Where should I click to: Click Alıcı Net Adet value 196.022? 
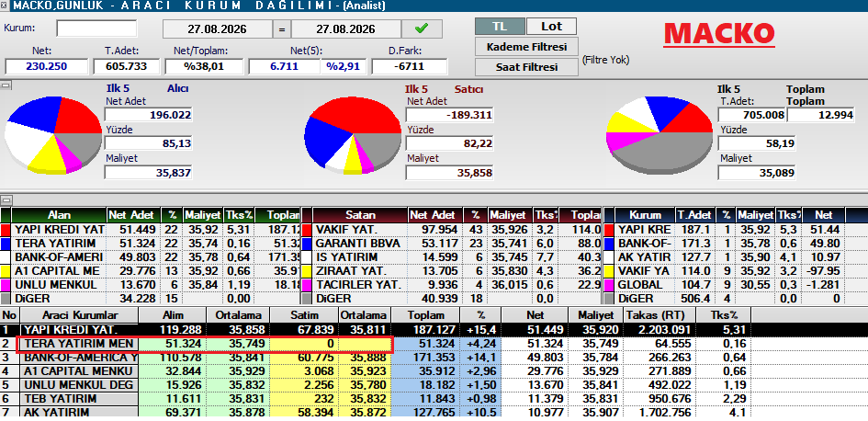coord(149,115)
